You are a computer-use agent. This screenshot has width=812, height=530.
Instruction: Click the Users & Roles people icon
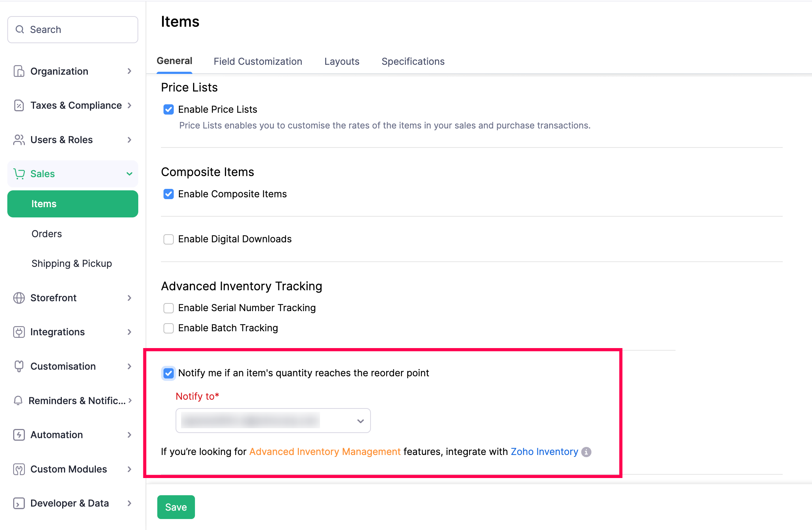tap(19, 140)
